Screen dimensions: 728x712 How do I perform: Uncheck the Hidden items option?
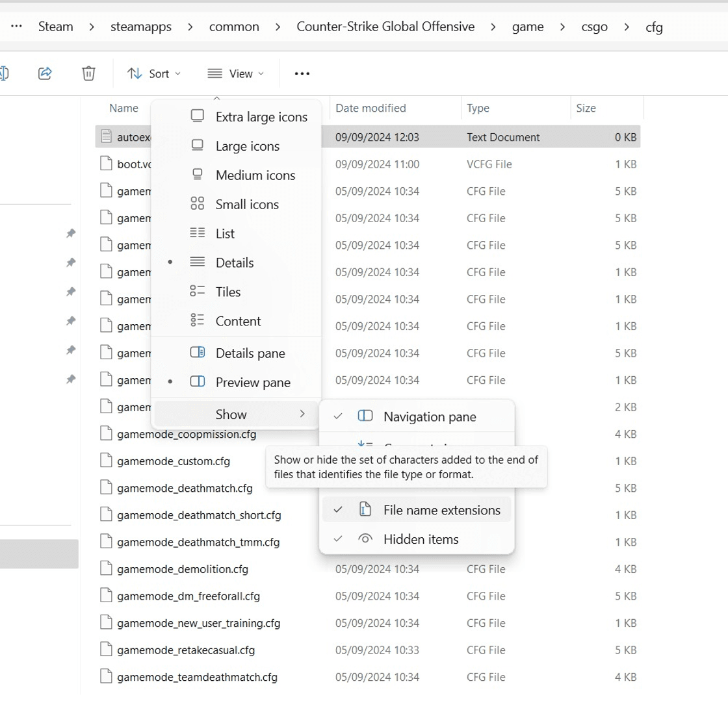(x=421, y=539)
